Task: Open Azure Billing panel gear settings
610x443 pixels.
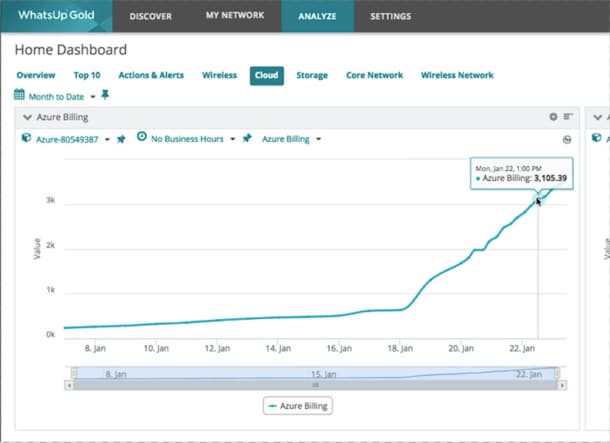Action: (553, 116)
